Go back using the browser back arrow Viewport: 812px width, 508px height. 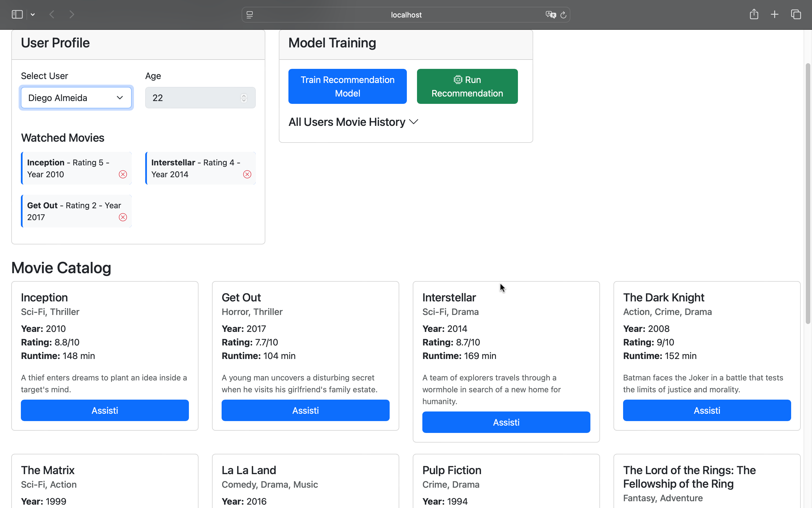click(52, 14)
